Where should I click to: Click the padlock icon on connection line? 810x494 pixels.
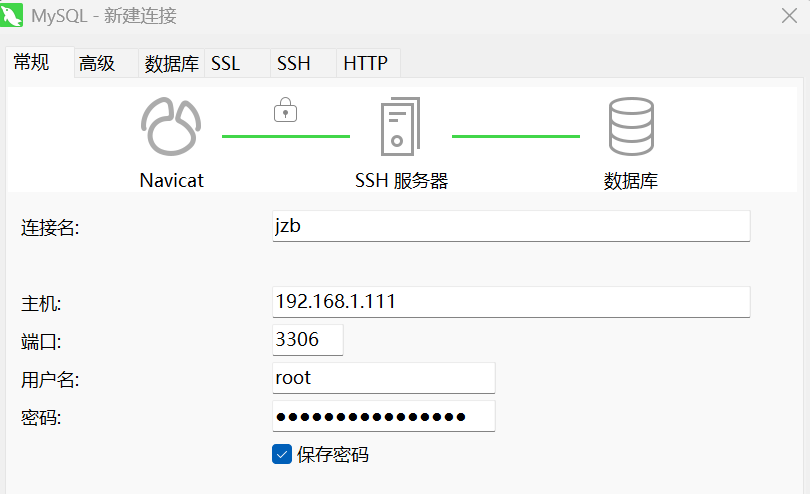(285, 109)
